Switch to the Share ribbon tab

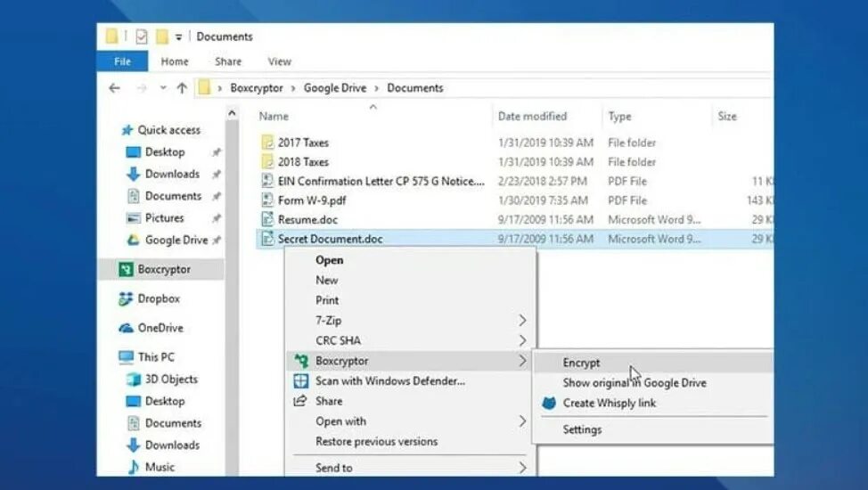pyautogui.click(x=228, y=61)
